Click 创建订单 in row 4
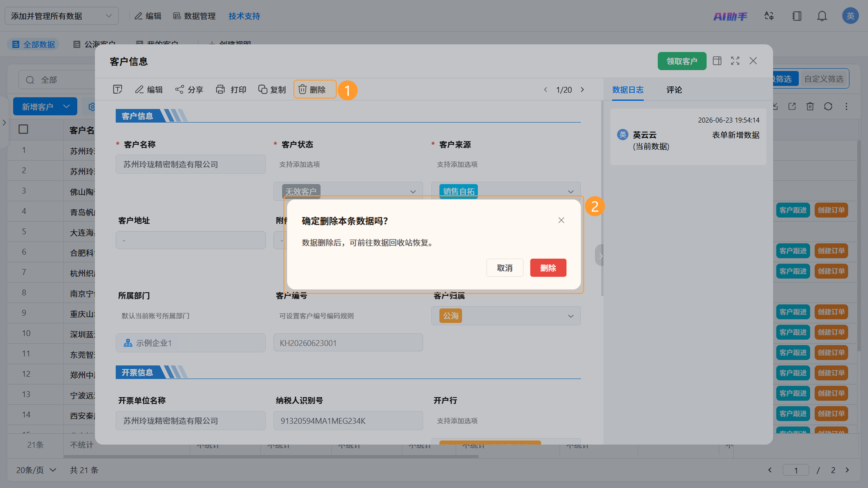This screenshot has width=868, height=488. point(831,210)
